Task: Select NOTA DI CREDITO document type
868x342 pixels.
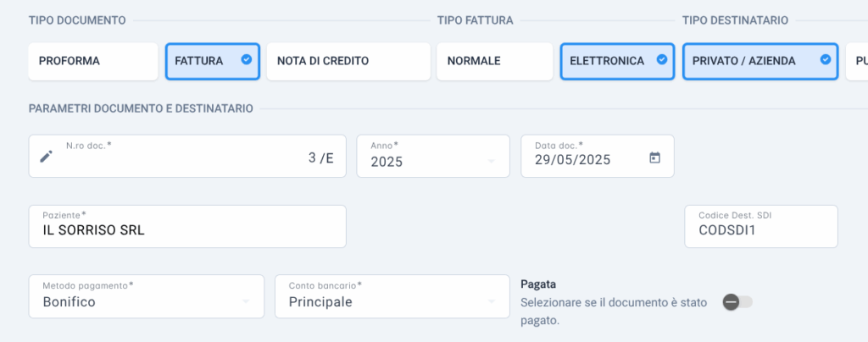Action: pos(348,61)
